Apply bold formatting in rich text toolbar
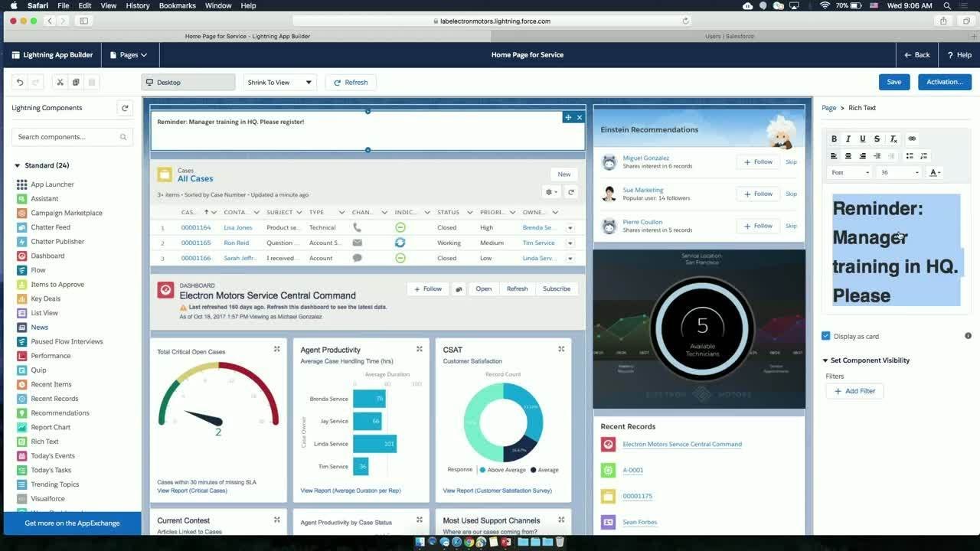This screenshot has height=551, width=980. [835, 139]
